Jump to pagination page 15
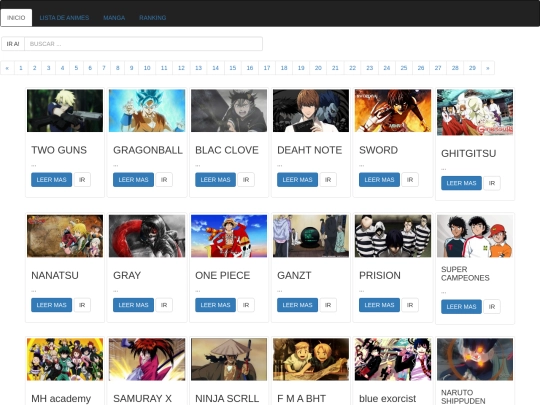The image size is (540, 405). (233, 68)
